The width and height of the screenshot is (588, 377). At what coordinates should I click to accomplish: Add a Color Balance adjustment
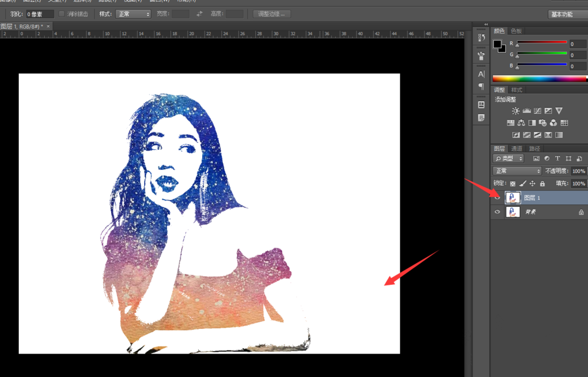click(521, 123)
